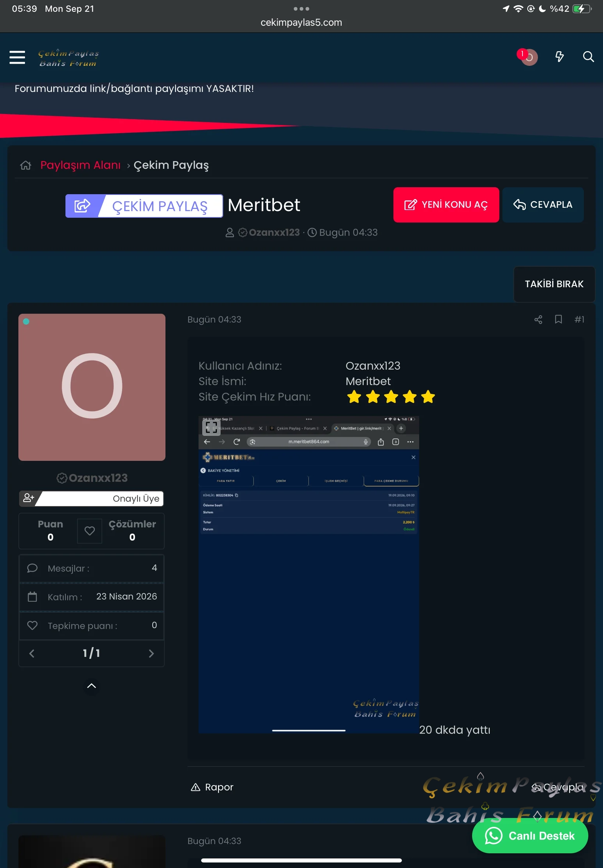This screenshot has height=868, width=603.
Task: Click the join date 23 Nisan 2026
Action: (126, 596)
